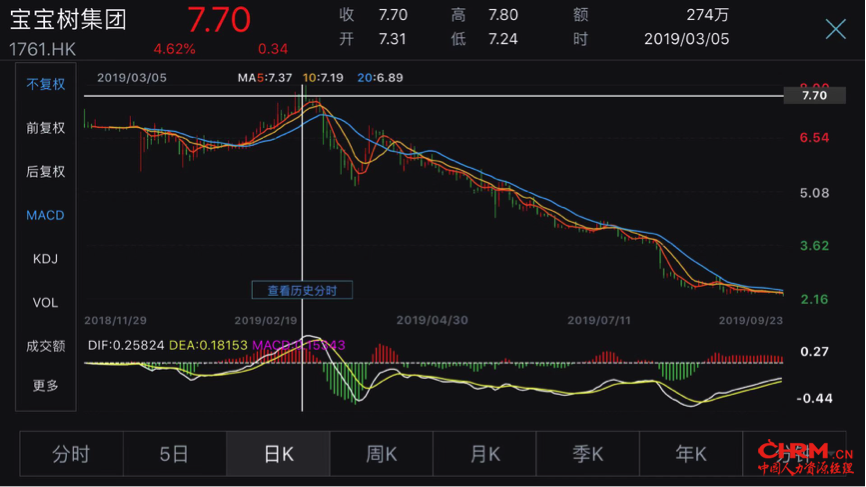Display the 成交额 turnover indicator
The height and width of the screenshot is (487, 866).
[46, 346]
